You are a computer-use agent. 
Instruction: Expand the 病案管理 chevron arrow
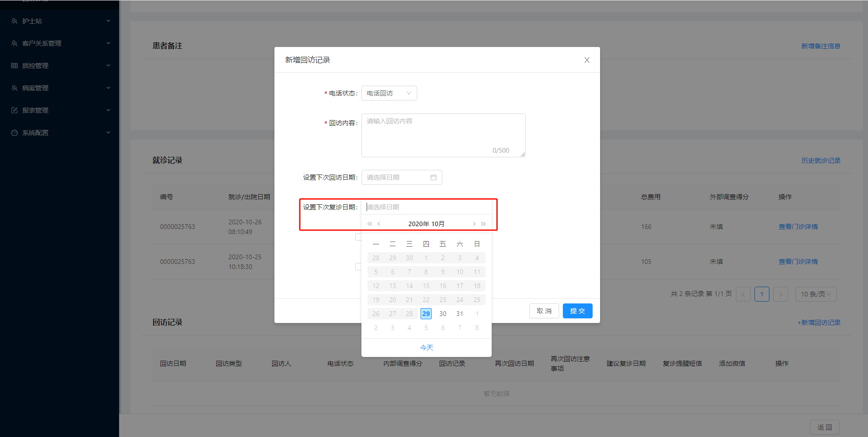[x=108, y=88]
